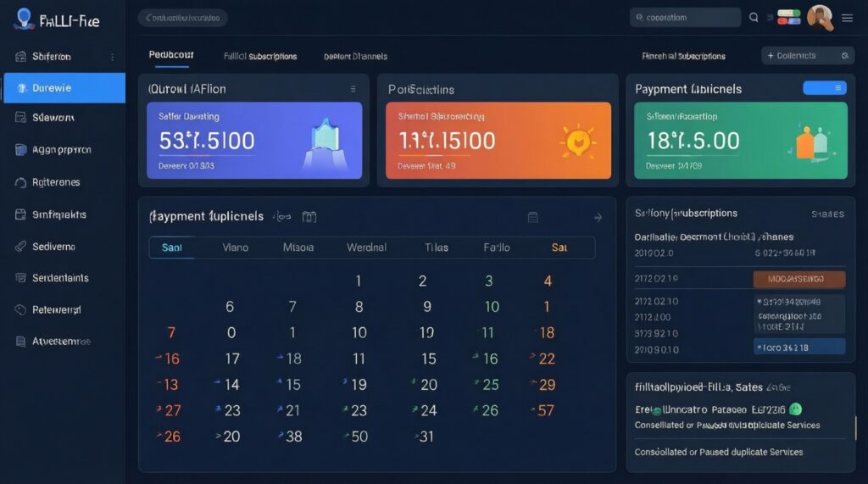
Task: Click the icon next to Rgtterenes in the sidebar
Action: point(21,182)
